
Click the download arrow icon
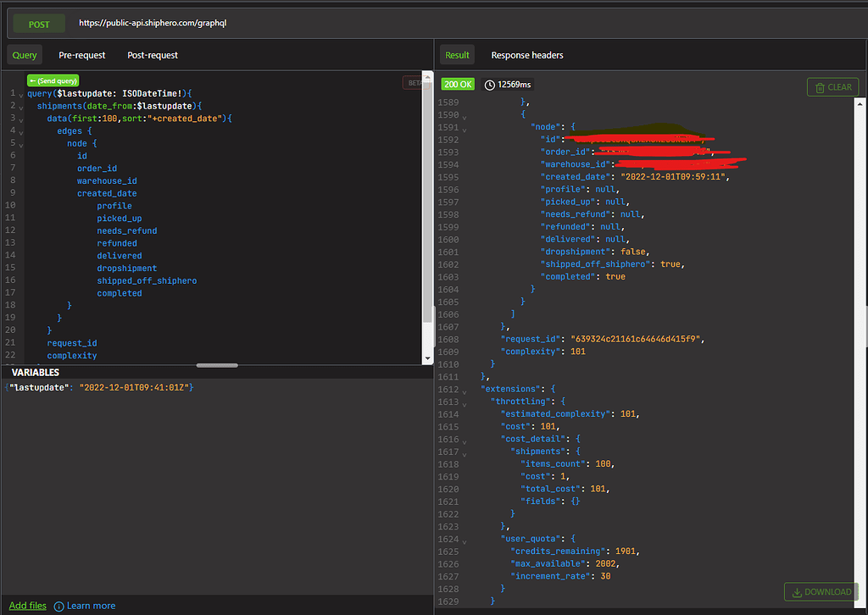798,592
